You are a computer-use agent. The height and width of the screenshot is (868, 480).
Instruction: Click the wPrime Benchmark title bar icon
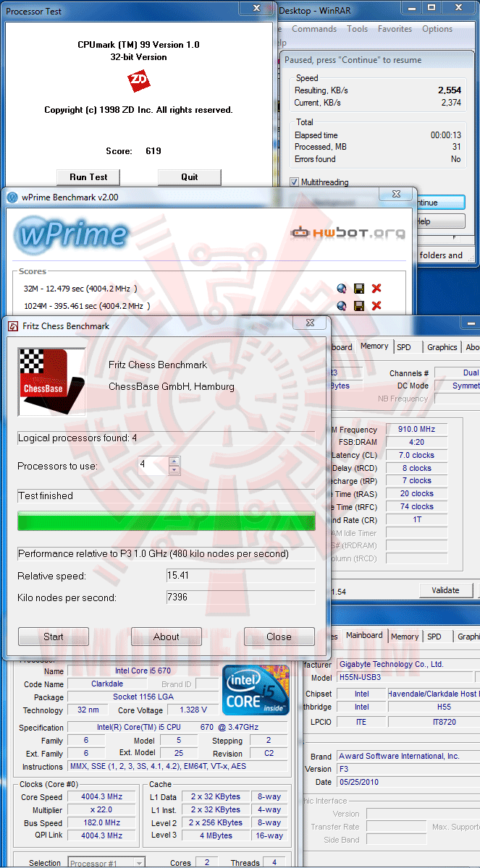[12, 196]
